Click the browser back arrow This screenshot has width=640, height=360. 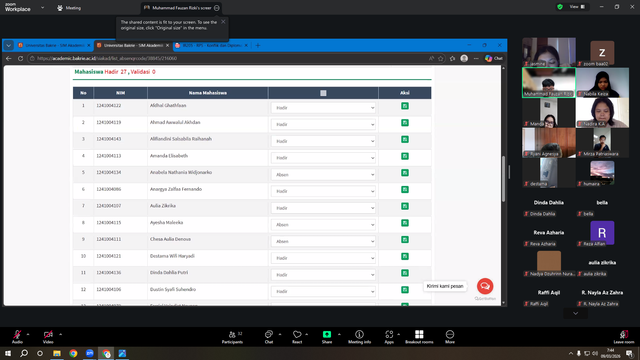pyautogui.click(x=9, y=58)
